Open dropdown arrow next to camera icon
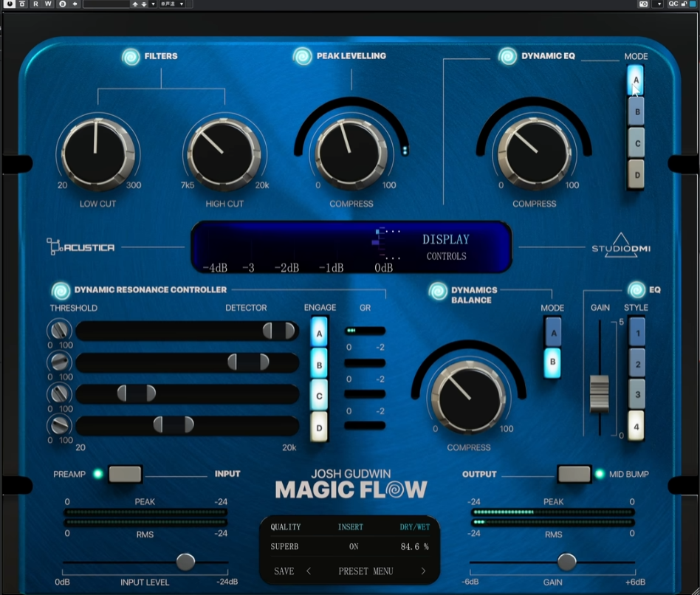Viewport: 700px width, 595px height. coord(659,4)
